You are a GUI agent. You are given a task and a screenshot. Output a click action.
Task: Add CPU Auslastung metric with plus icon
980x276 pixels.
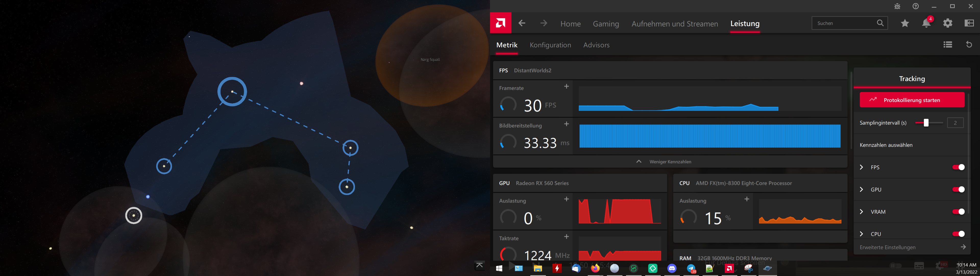click(746, 199)
